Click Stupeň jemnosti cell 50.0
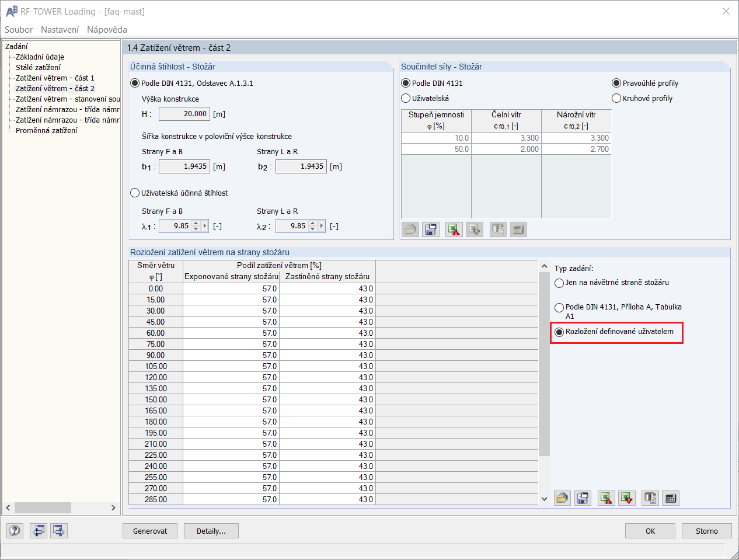739x560 pixels. (x=437, y=149)
